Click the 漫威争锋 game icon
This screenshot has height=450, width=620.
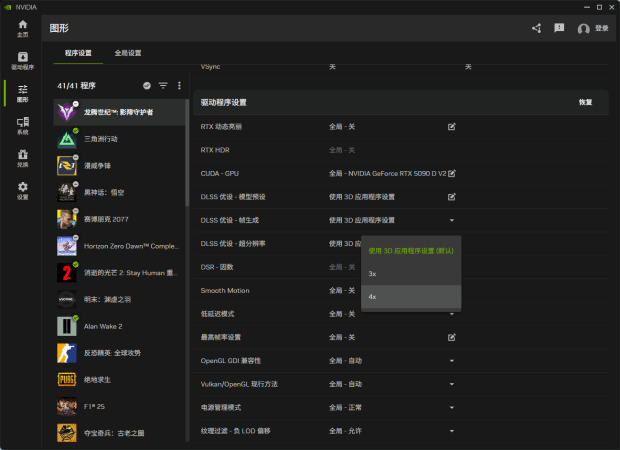click(67, 166)
